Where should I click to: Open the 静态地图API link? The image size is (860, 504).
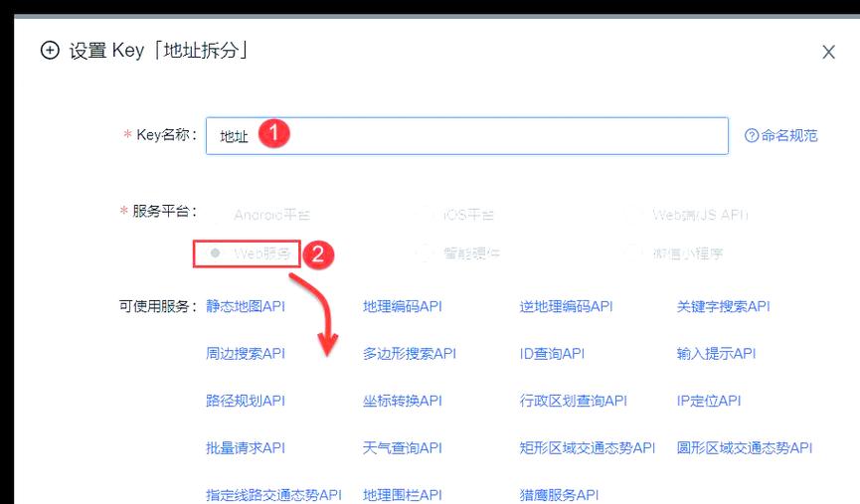tap(246, 306)
